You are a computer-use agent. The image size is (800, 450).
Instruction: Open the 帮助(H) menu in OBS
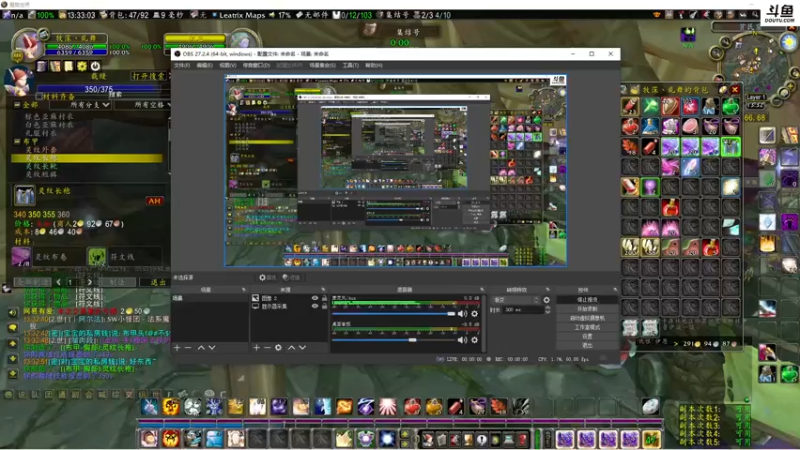tap(373, 65)
